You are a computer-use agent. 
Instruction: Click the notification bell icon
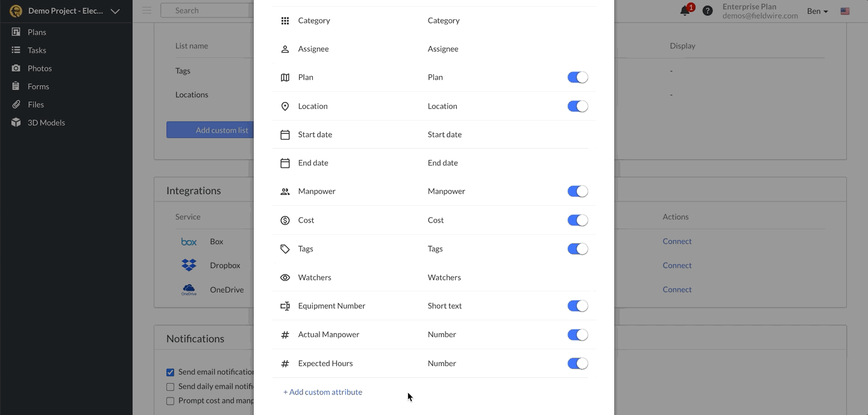(685, 11)
